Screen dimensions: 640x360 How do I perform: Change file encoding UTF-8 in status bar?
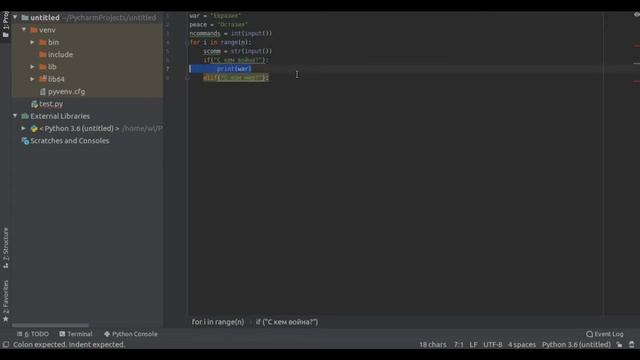click(x=493, y=344)
